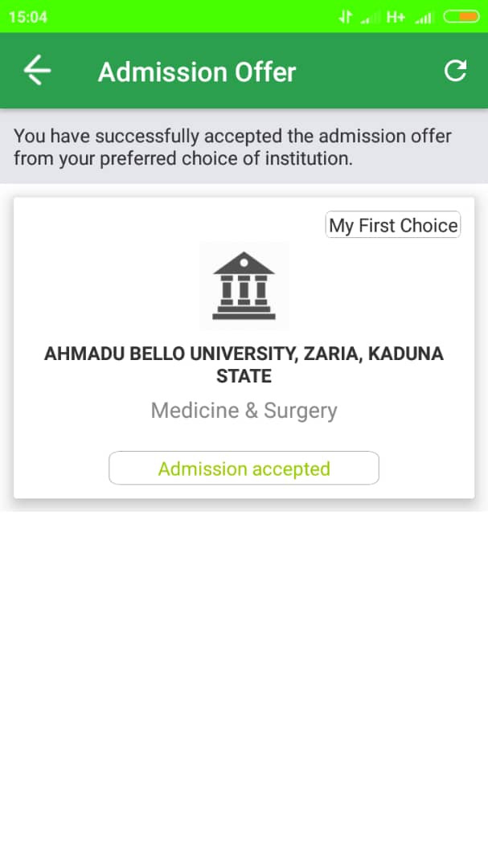488x868 pixels.
Task: Tap the 15:04 clock in status bar
Action: point(28,17)
